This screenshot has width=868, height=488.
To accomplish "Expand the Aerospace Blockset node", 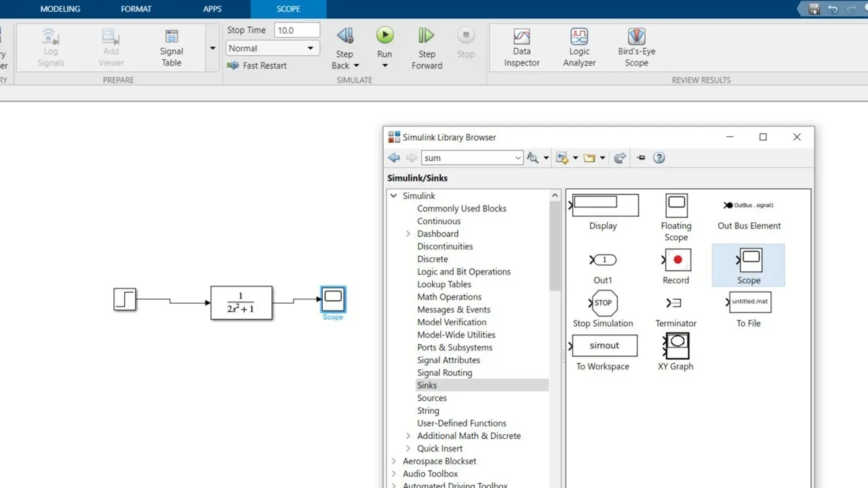I will (x=393, y=461).
